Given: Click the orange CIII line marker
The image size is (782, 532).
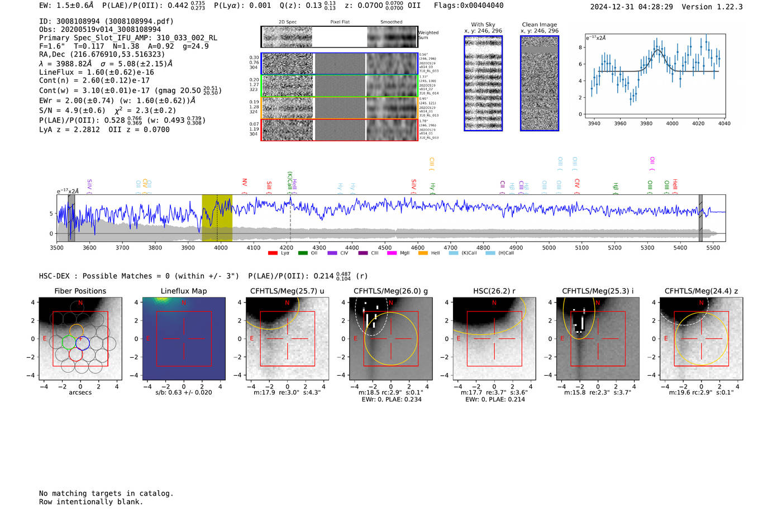Looking at the screenshot, I should 431,164.
